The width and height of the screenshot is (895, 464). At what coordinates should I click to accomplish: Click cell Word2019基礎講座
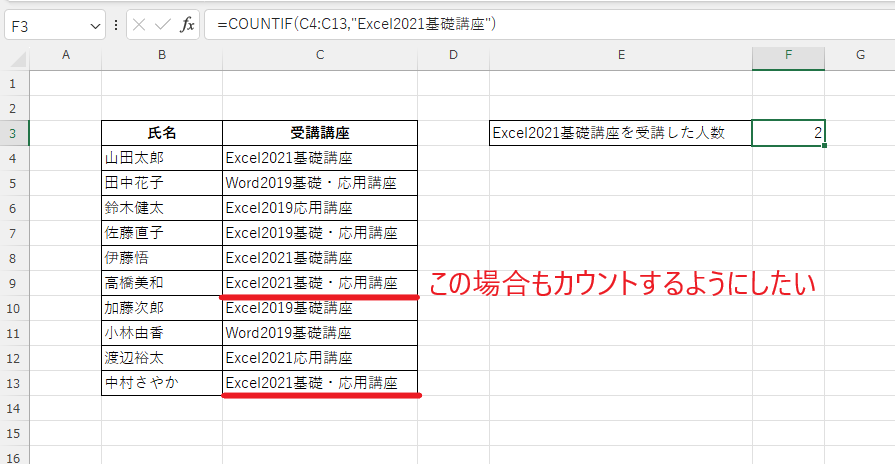click(x=320, y=333)
